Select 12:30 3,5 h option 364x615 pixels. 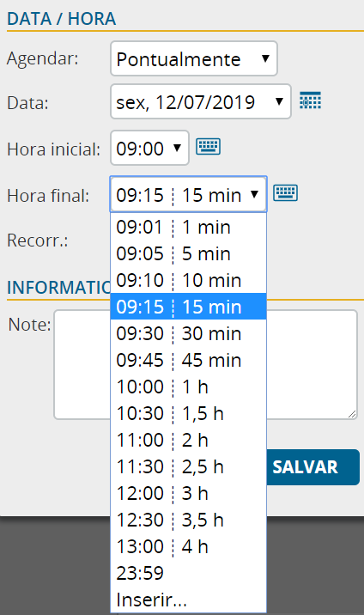point(189,520)
